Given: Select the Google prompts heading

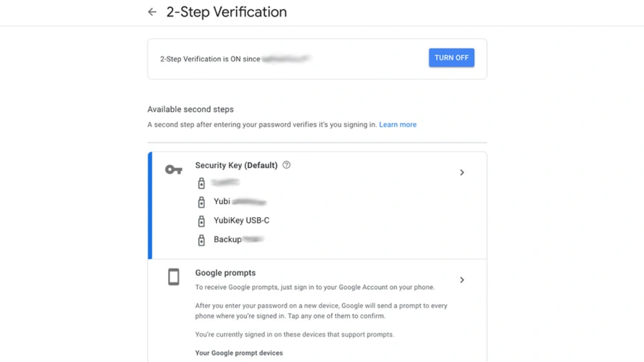Looking at the screenshot, I should (x=225, y=273).
